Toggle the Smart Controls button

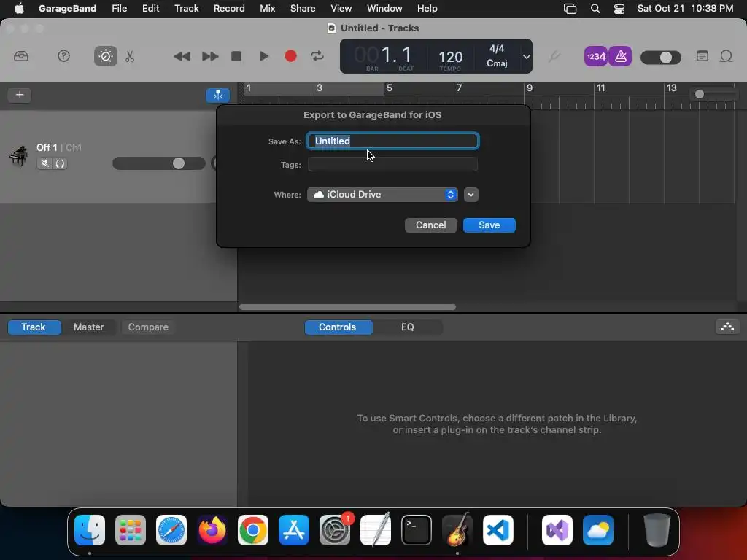(x=105, y=56)
